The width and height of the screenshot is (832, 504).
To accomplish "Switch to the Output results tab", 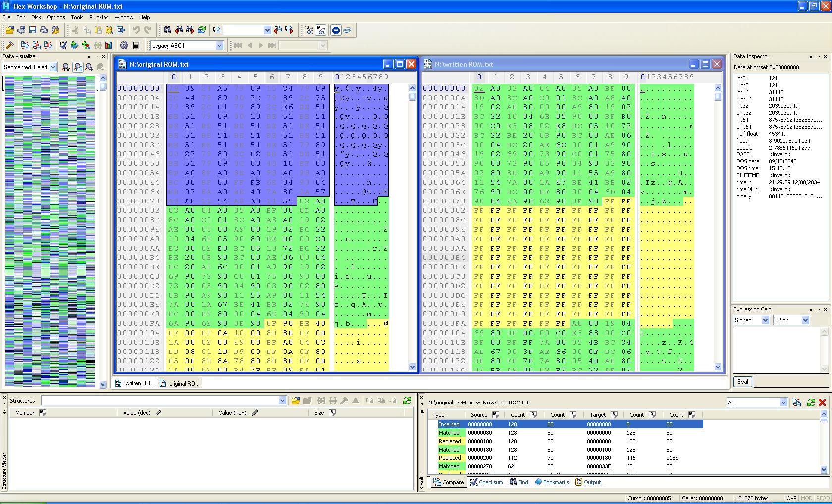I will pos(588,482).
